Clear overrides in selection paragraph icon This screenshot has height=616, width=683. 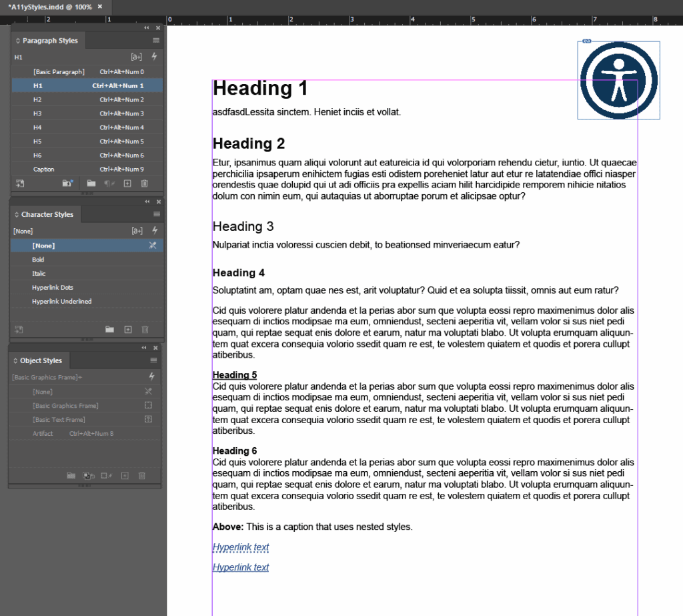coord(109,184)
